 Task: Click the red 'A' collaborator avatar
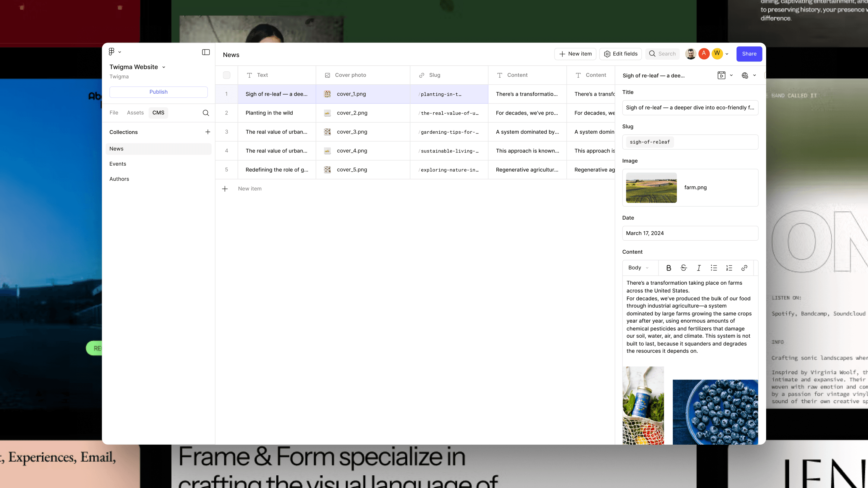point(704,54)
